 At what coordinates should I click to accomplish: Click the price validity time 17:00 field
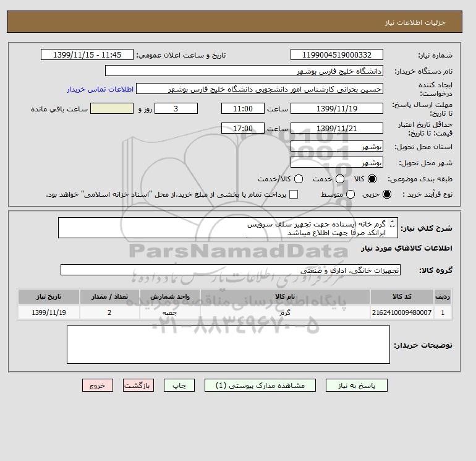click(243, 128)
